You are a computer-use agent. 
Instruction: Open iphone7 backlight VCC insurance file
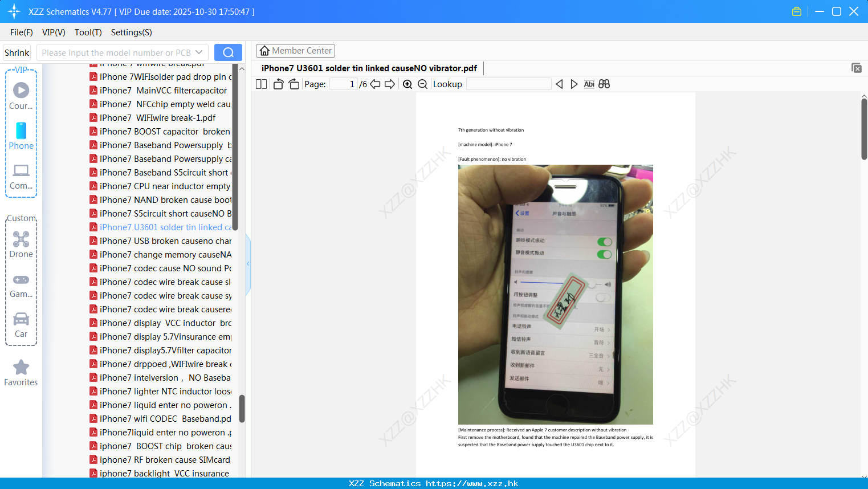click(160, 473)
